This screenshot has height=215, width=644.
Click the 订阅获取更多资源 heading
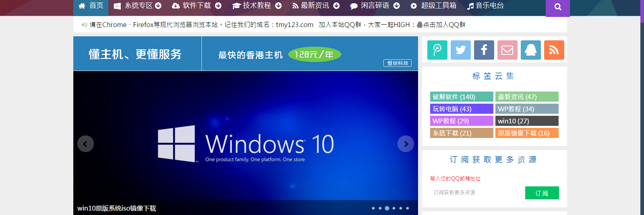493,159
